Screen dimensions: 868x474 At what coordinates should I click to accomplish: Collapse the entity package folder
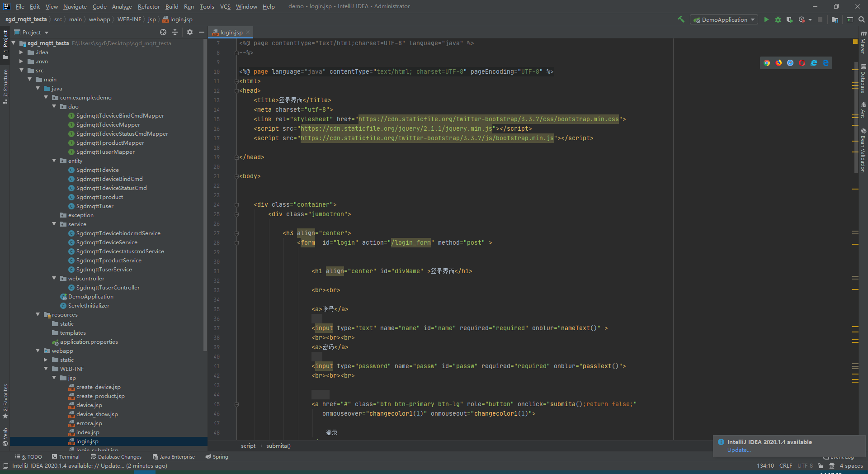(54, 161)
